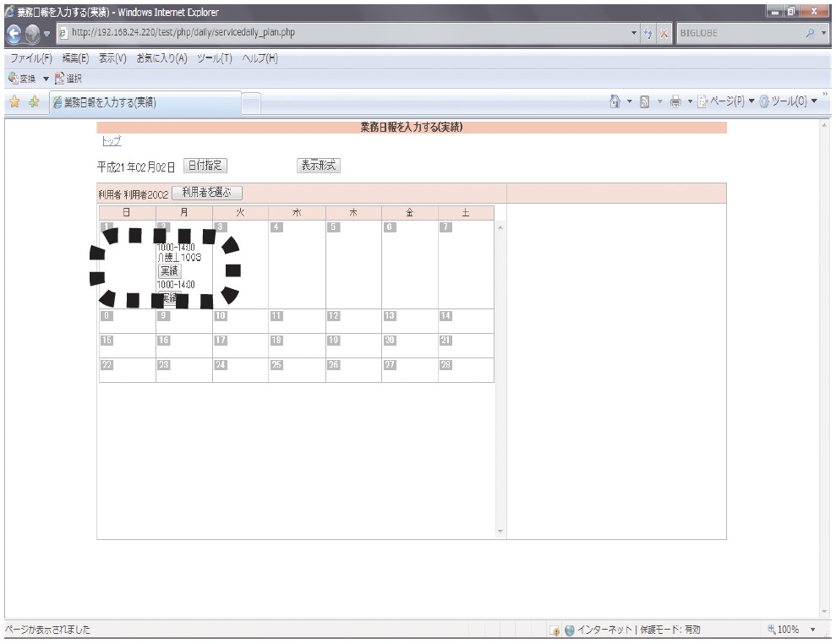This screenshot has height=644, width=836.
Task: Click the browser Back arrow button
Action: pos(12,32)
